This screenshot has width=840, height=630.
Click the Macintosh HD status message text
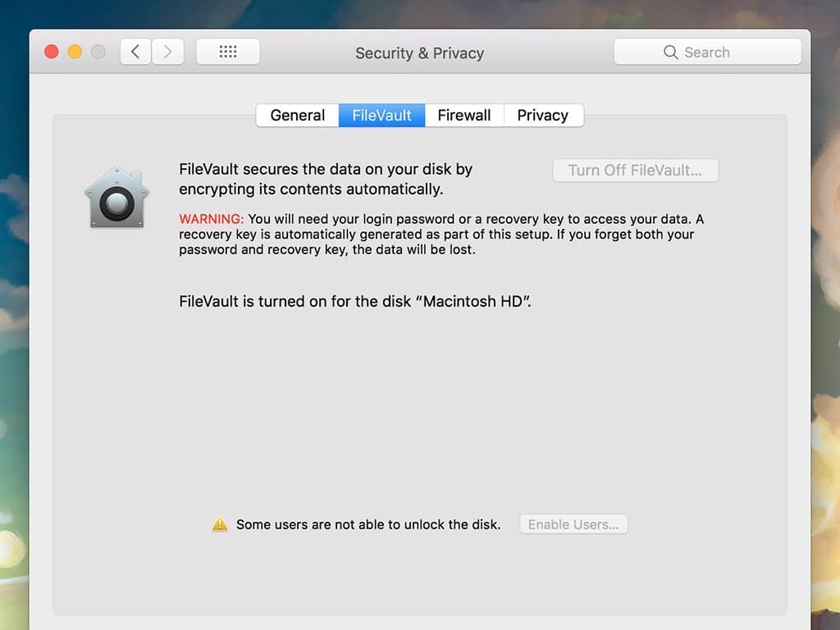[353, 301]
